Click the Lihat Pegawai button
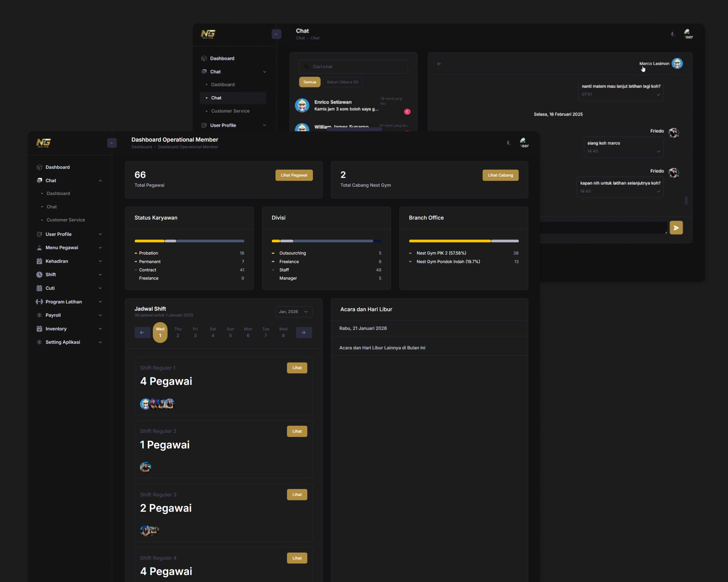 click(x=294, y=175)
